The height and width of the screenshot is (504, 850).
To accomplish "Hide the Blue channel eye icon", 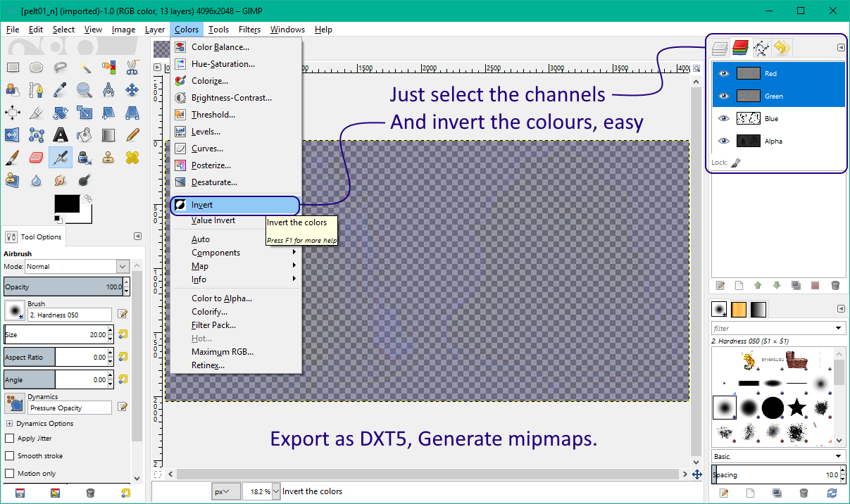I will [723, 119].
